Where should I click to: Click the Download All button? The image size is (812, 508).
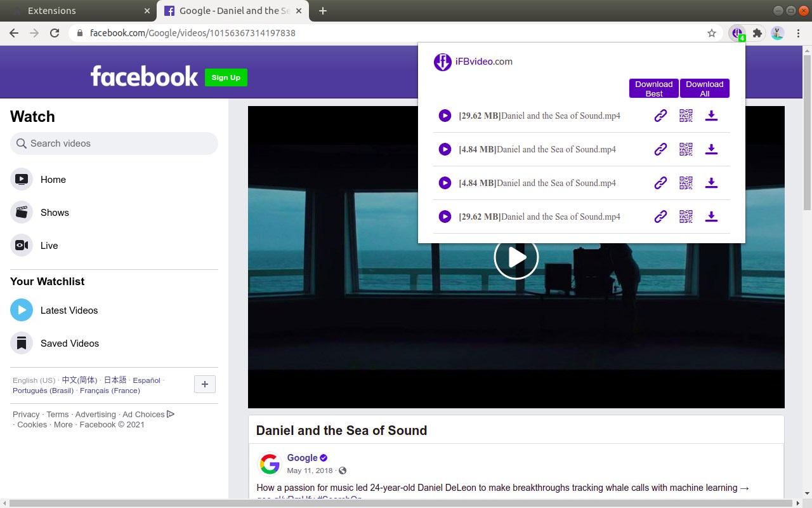pyautogui.click(x=704, y=88)
